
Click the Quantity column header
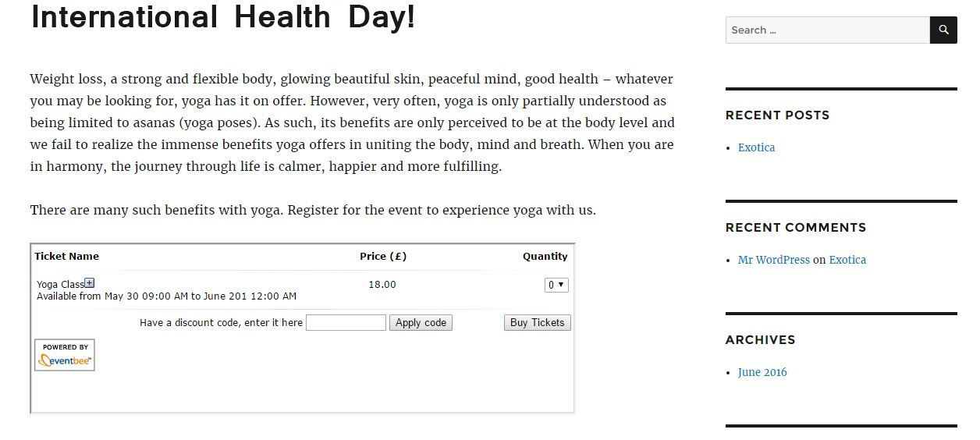pos(545,256)
